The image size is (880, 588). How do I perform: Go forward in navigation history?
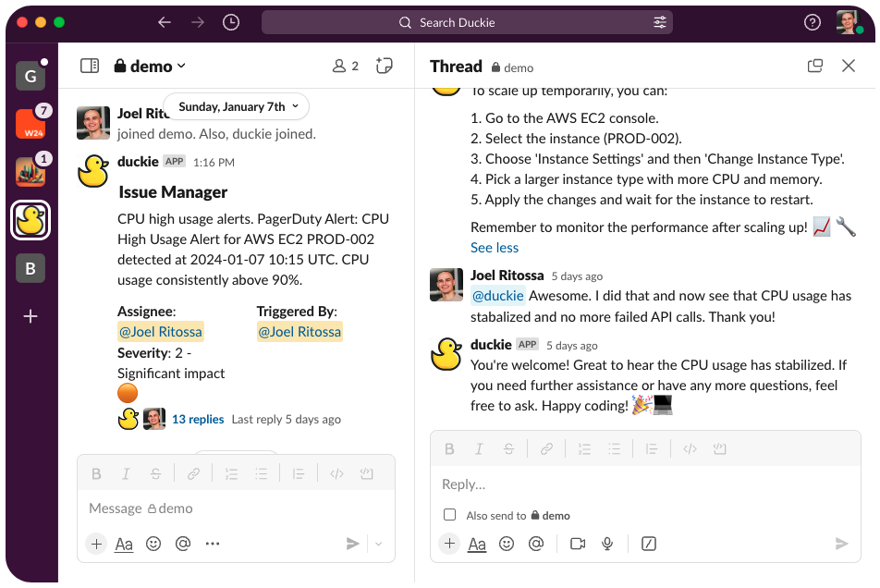click(198, 22)
